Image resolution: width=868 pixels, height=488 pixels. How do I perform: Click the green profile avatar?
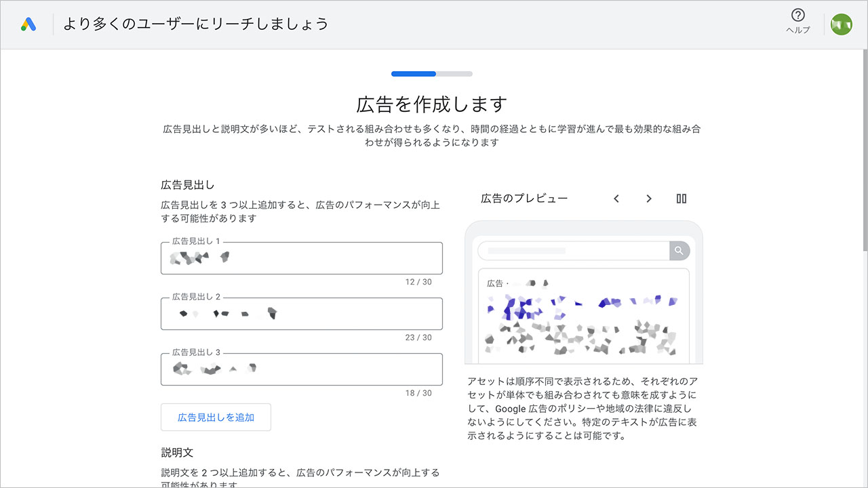[x=841, y=24]
